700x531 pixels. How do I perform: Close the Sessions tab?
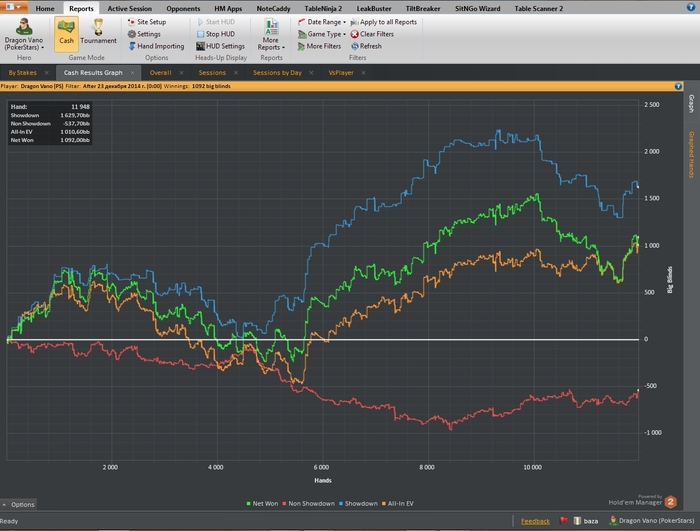[x=236, y=73]
